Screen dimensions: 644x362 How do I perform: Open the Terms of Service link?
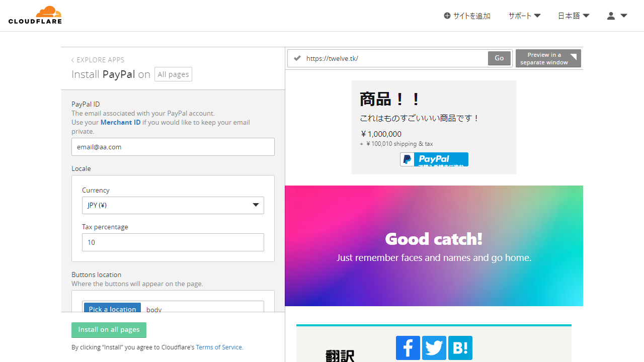point(219,347)
